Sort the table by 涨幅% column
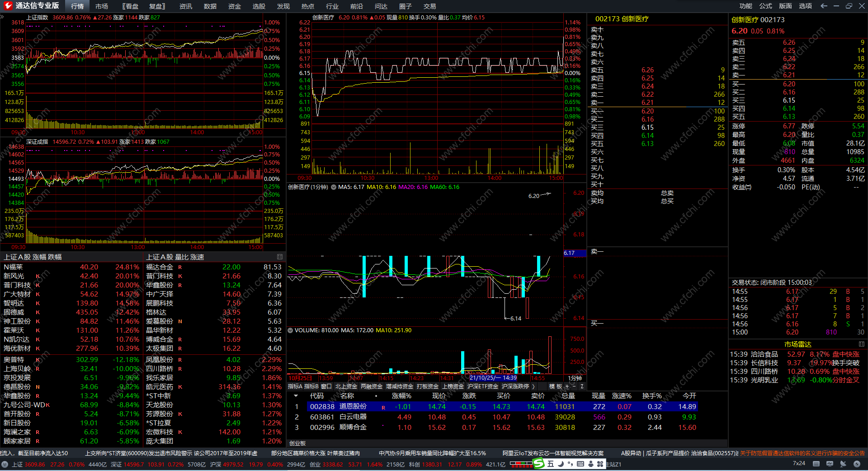 pos(401,396)
